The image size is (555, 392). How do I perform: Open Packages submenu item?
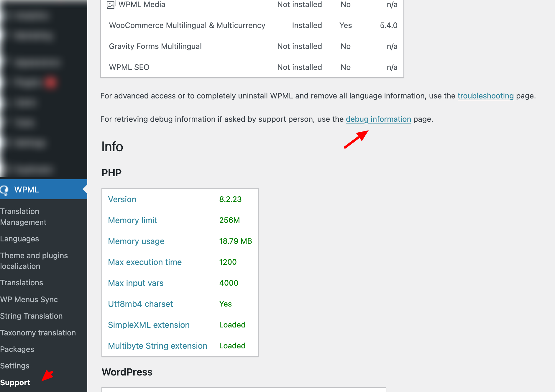17,349
